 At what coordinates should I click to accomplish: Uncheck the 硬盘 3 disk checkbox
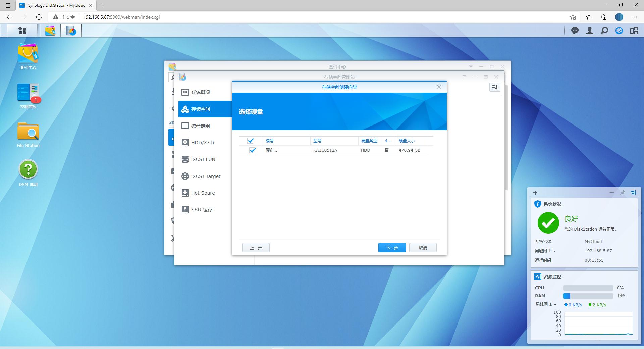(x=253, y=150)
